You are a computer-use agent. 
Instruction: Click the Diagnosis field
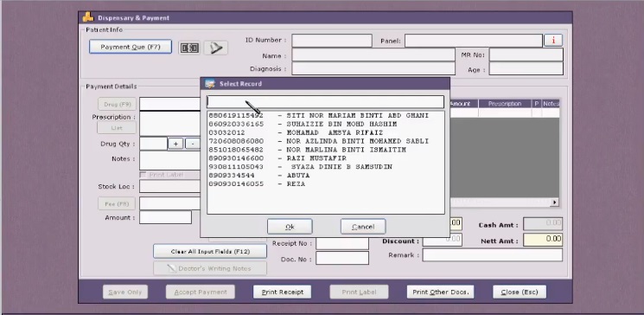tap(373, 68)
